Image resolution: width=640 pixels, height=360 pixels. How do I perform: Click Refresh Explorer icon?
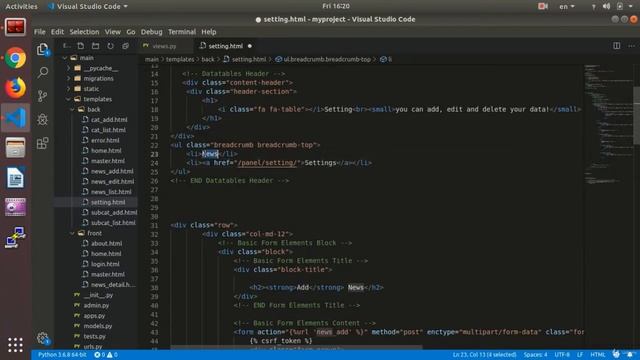coord(110,46)
